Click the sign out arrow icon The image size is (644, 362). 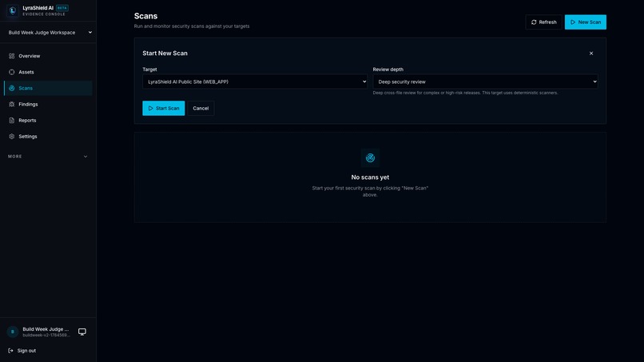point(10,351)
